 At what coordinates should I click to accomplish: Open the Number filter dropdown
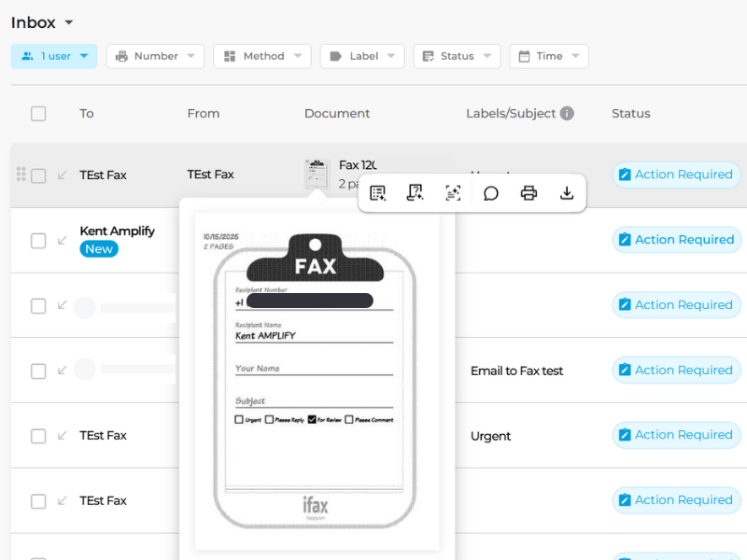tap(155, 56)
